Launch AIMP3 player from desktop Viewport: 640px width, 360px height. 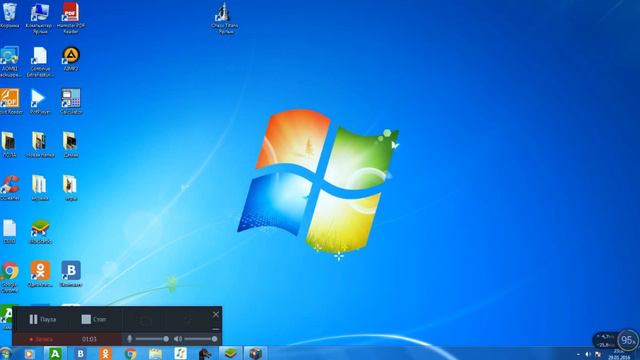tap(71, 59)
